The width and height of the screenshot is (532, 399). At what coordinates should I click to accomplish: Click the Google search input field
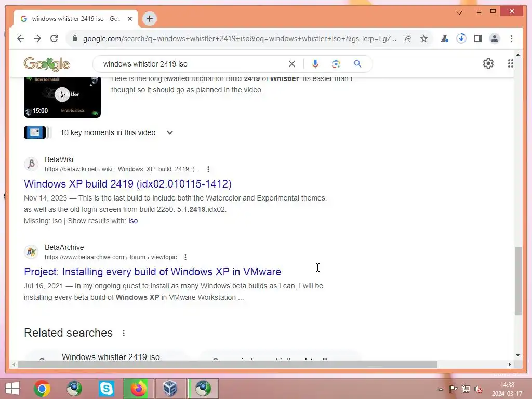(193, 64)
